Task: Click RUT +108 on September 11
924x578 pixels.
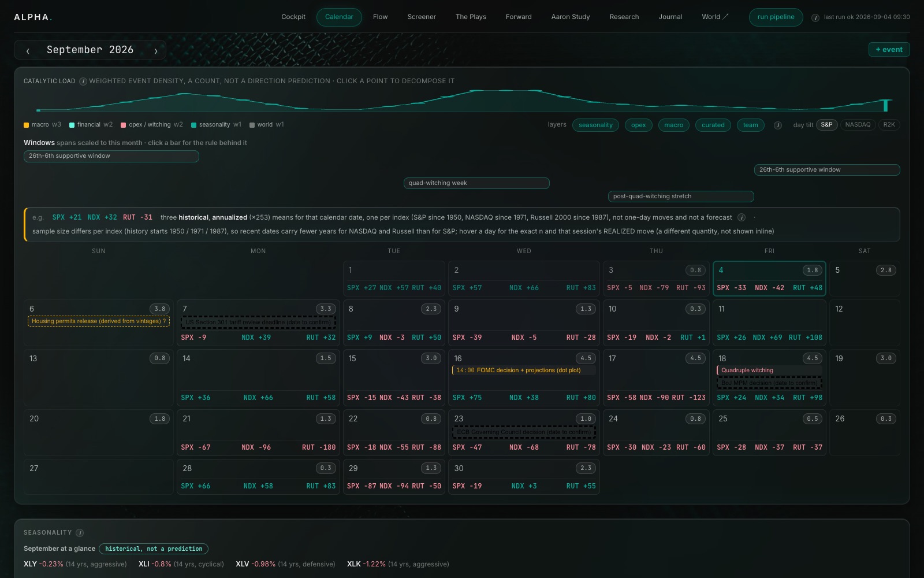Action: 805,338
